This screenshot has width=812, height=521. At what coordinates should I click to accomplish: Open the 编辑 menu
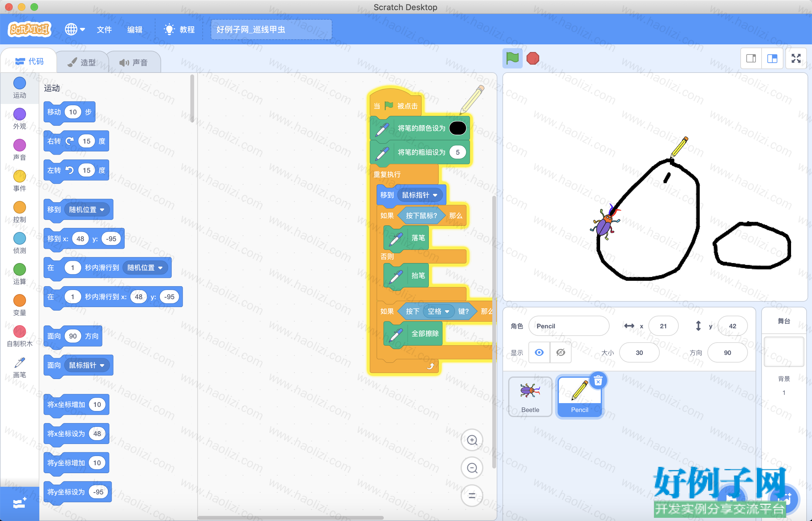[x=134, y=29]
